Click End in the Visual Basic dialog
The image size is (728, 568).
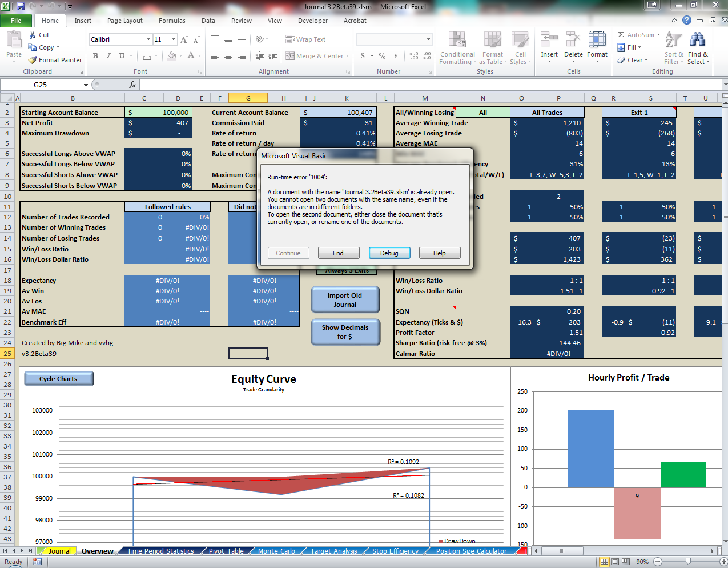(x=339, y=253)
